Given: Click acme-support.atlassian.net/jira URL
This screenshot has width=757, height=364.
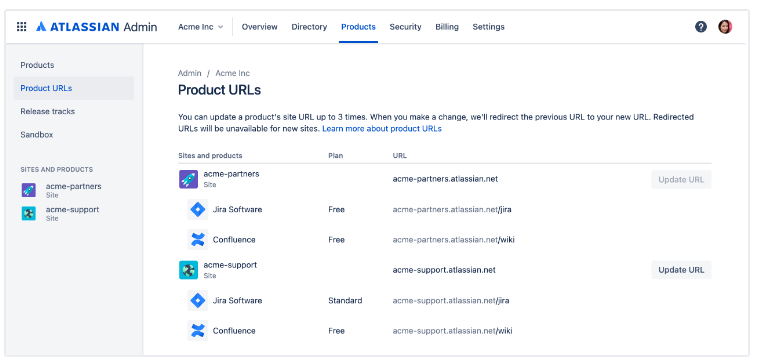Looking at the screenshot, I should (x=451, y=300).
